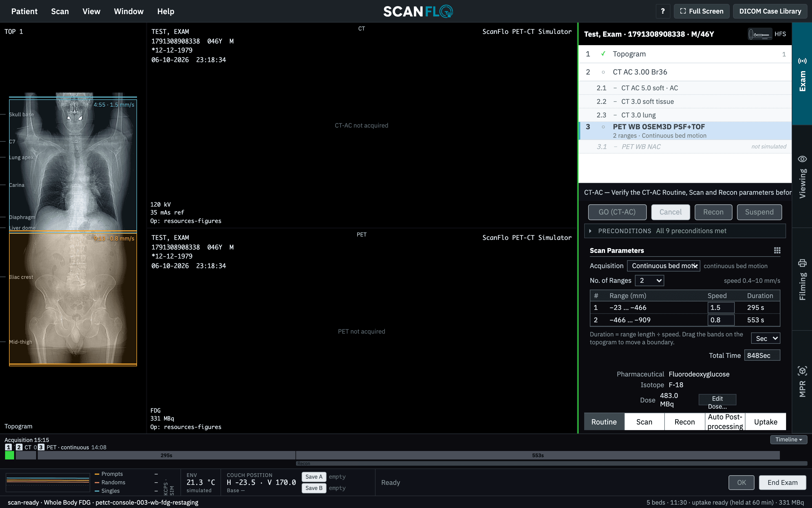Click the patient orientation HFS icon

coord(760,34)
